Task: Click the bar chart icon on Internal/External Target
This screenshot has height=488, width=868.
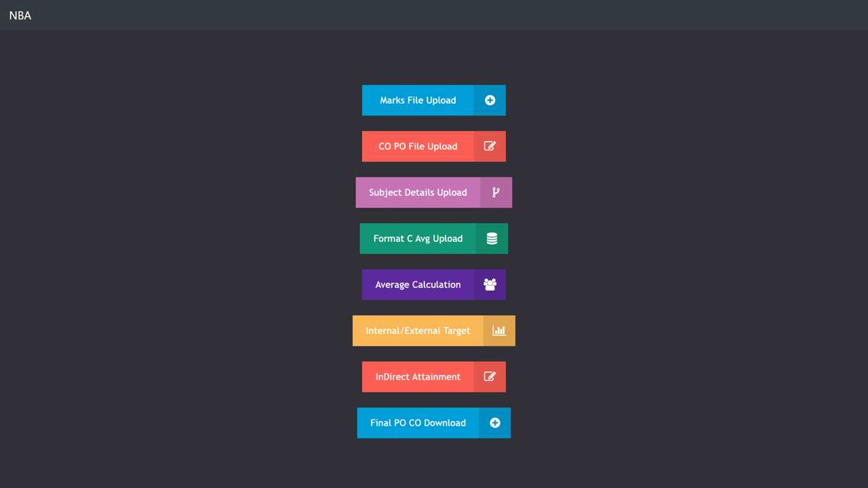Action: click(499, 331)
